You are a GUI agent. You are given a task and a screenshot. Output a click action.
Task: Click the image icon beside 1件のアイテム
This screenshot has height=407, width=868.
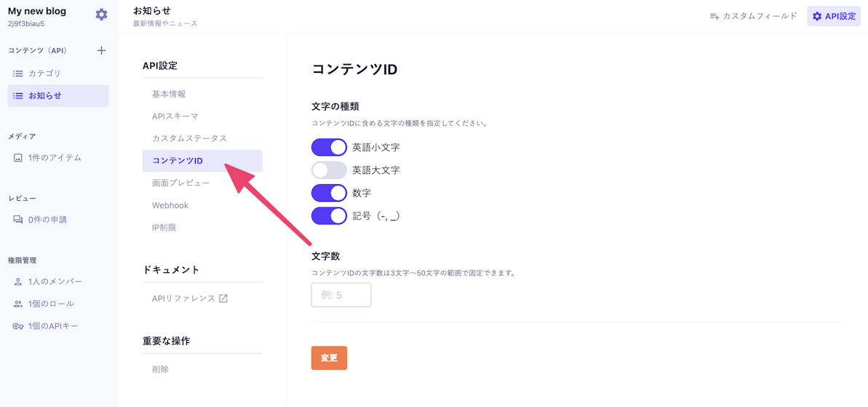(17, 158)
